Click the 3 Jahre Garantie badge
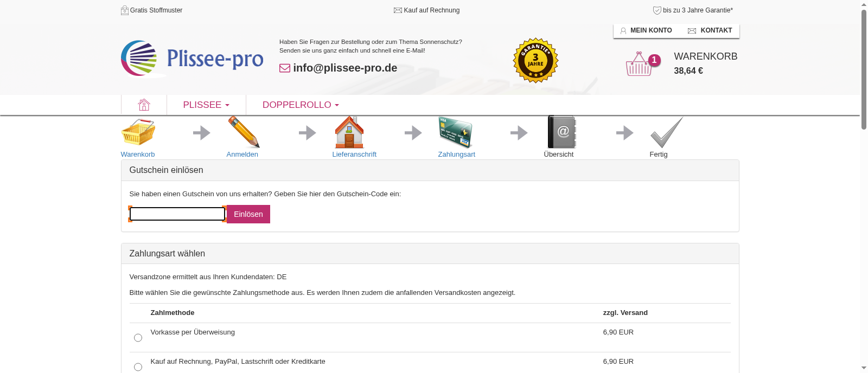This screenshot has width=868, height=373. [x=535, y=60]
